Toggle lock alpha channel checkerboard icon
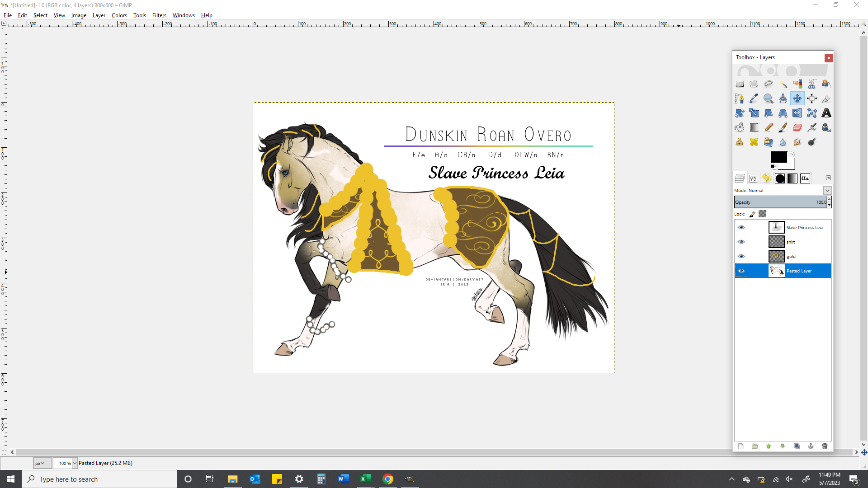Screen dimensions: 868x488 762,214
